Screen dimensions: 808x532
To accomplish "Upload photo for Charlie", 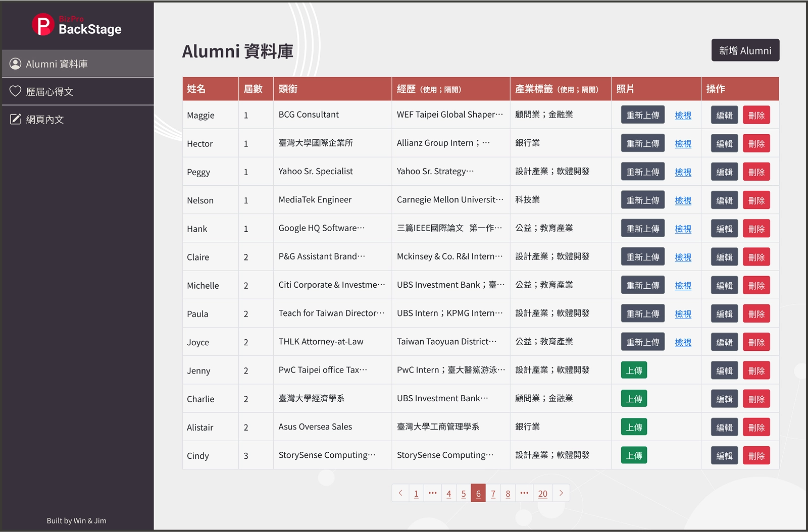I will tap(634, 398).
